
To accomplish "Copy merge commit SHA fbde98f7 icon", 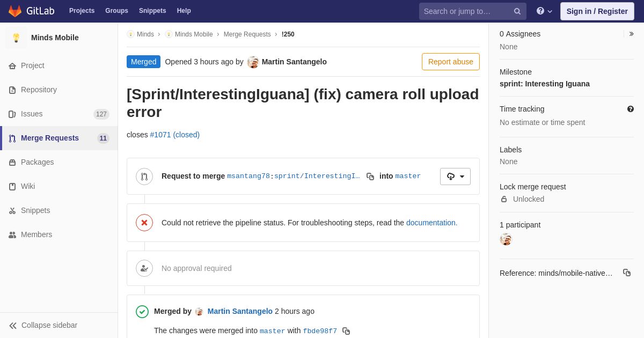I will 346,331.
